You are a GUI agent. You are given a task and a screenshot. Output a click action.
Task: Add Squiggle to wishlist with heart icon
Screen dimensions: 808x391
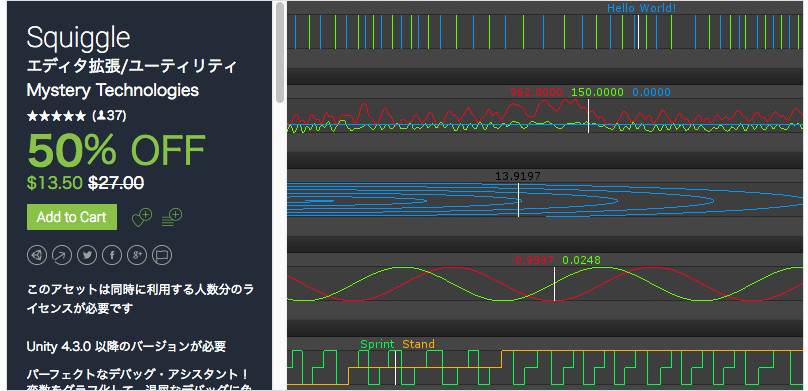142,217
